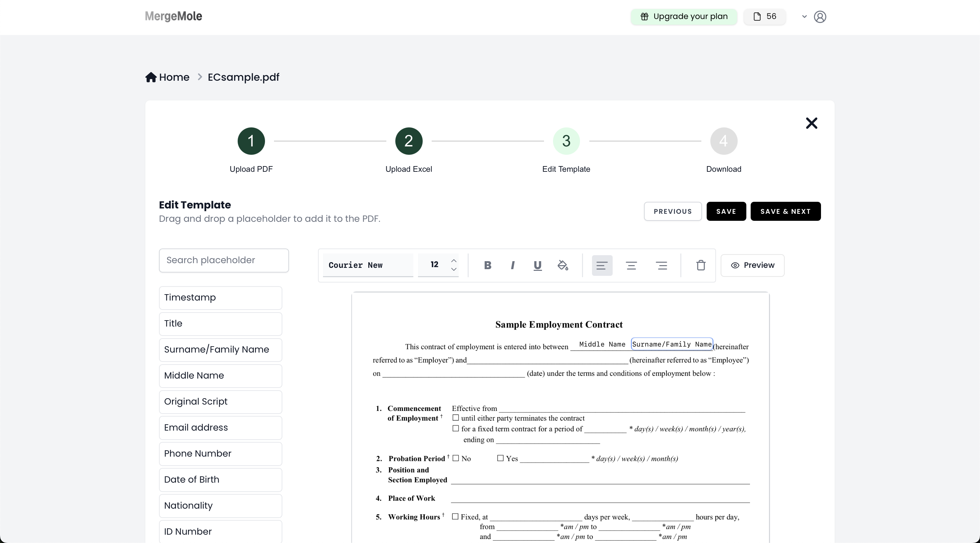Click Middle Name field placed on PDF
The image size is (980, 543).
(602, 344)
